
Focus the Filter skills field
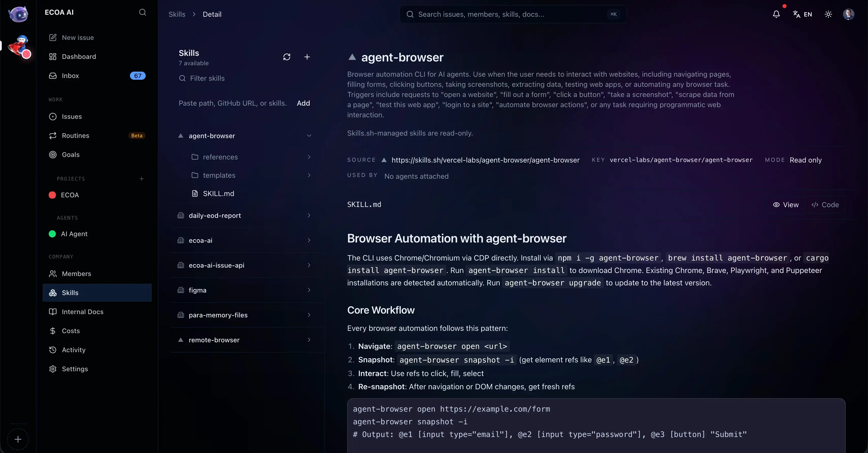244,78
